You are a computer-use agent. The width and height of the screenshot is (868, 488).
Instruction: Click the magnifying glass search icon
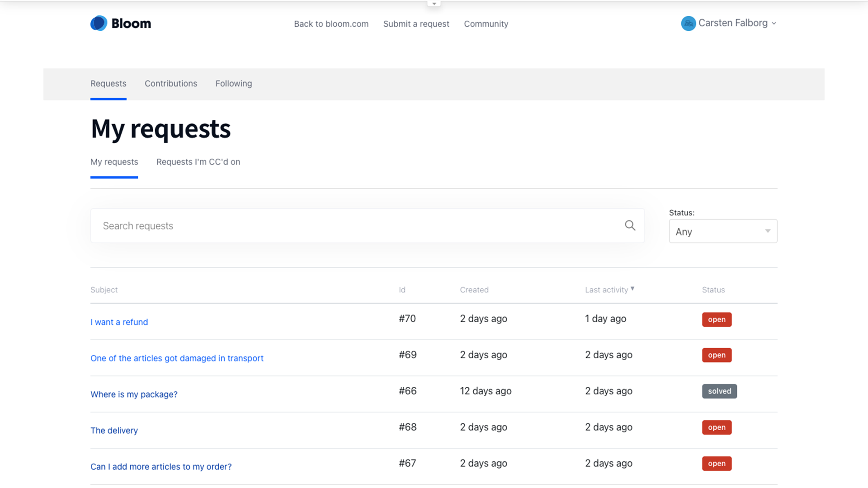click(x=630, y=225)
